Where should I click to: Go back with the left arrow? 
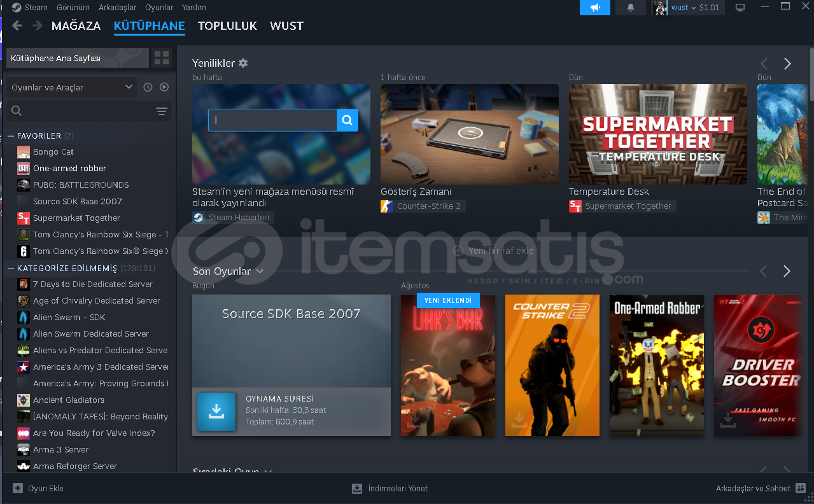(x=17, y=25)
